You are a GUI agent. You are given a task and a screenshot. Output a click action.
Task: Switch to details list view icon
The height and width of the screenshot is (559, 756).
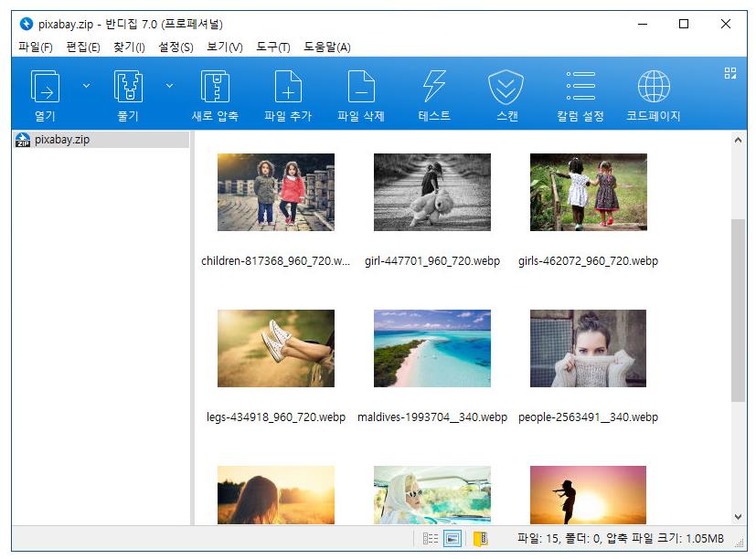(x=431, y=538)
